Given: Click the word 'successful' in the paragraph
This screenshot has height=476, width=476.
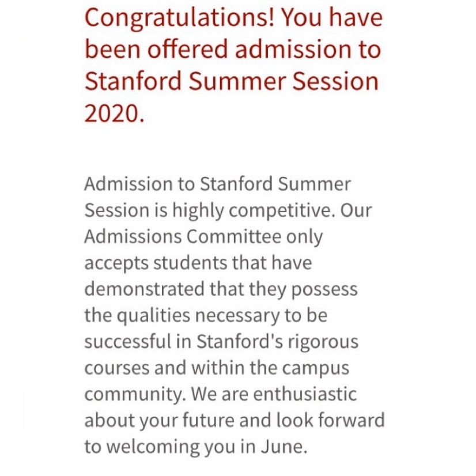Looking at the screenshot, I should tap(128, 342).
